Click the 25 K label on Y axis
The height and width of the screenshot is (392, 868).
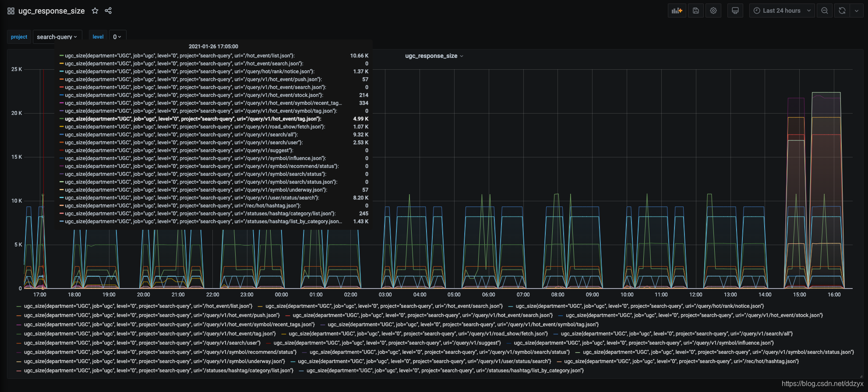coord(17,69)
